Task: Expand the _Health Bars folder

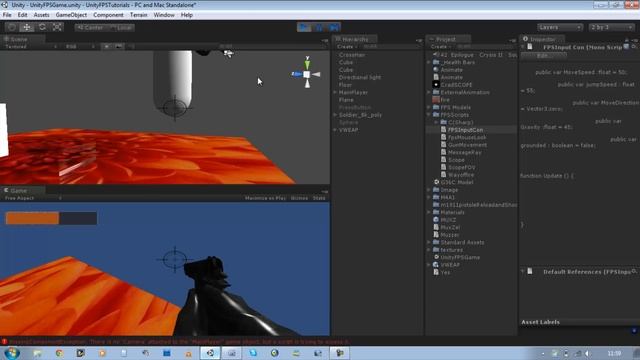Action: [429, 62]
